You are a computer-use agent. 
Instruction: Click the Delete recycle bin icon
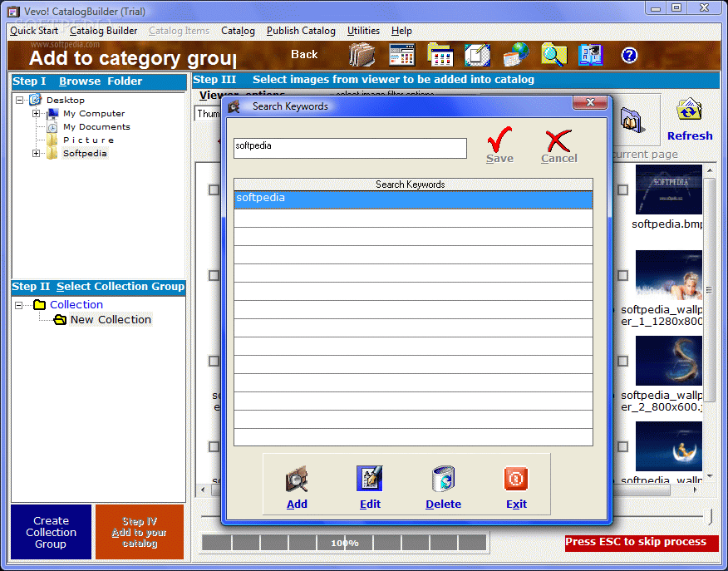[444, 479]
